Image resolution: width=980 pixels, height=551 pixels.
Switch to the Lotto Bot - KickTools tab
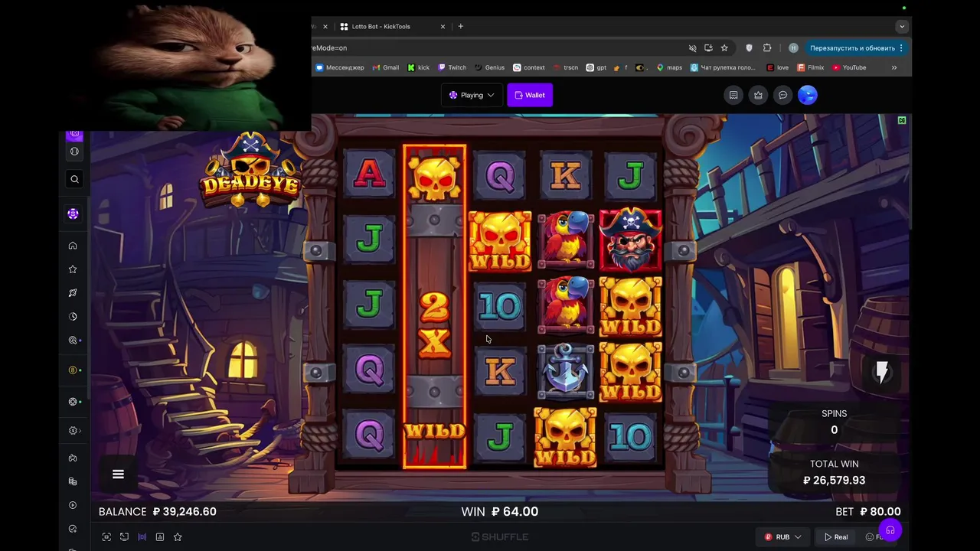391,27
